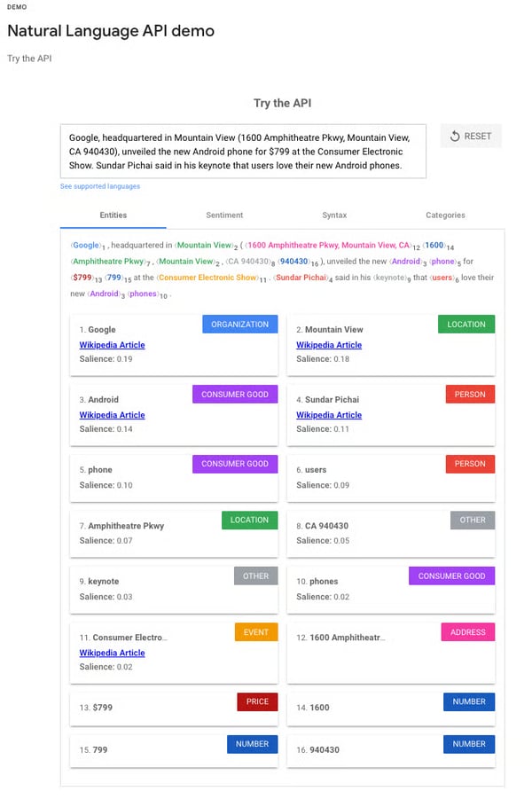
Task: Click the highlighted Google entity in the annotated text
Action: (86, 245)
